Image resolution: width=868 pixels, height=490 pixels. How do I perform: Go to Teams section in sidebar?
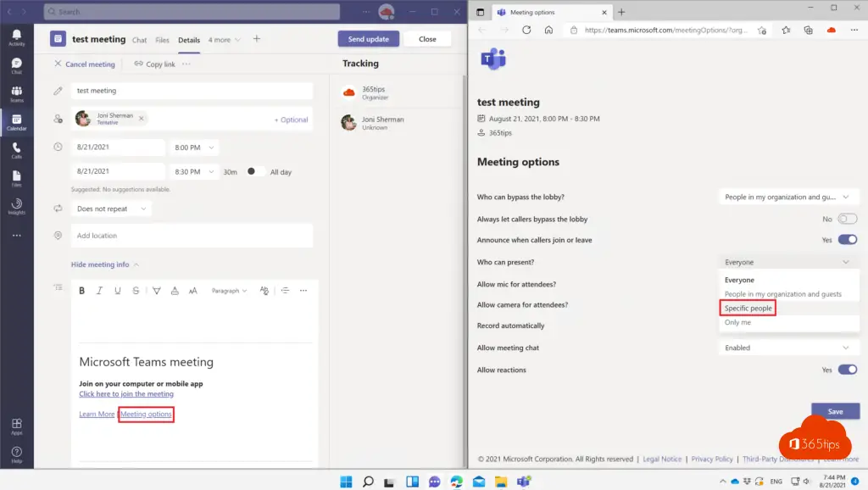tap(16, 93)
